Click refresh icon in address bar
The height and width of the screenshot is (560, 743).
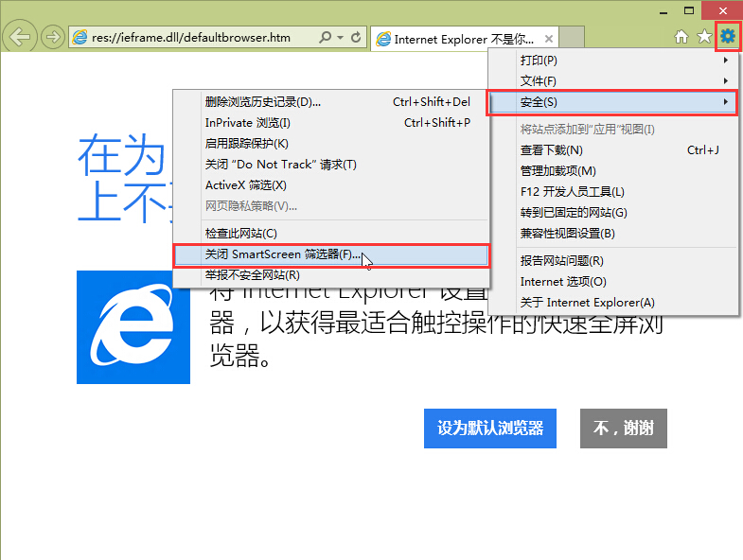[x=356, y=38]
